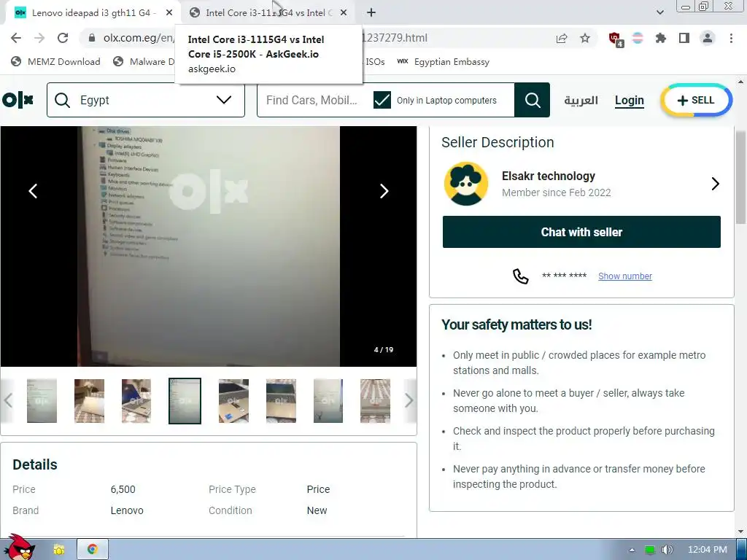Share this page via share icon
The width and height of the screenshot is (747, 560).
point(562,38)
